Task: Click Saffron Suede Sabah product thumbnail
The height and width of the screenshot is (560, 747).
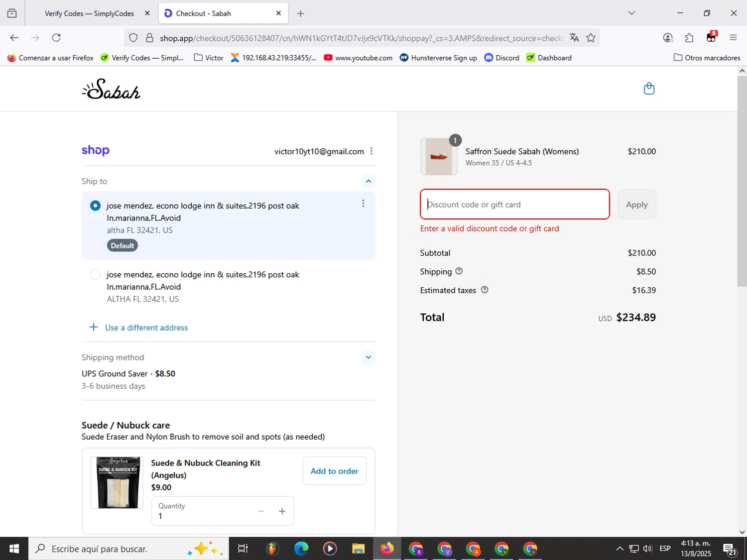Action: [439, 157]
